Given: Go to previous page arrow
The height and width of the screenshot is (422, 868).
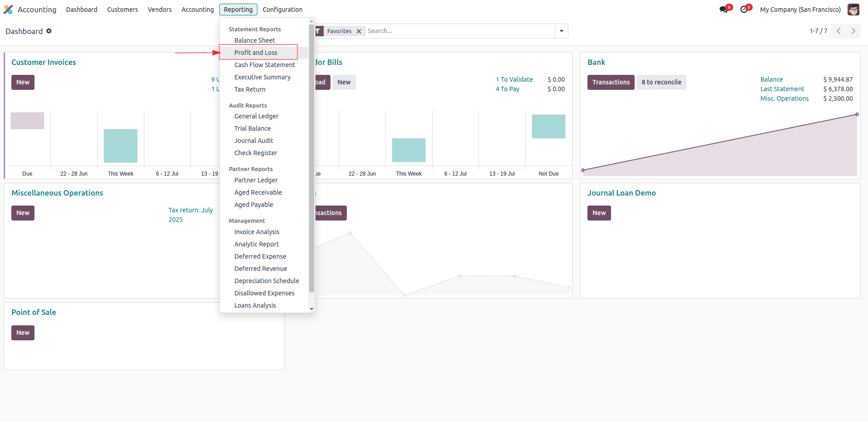Looking at the screenshot, I should (x=838, y=31).
